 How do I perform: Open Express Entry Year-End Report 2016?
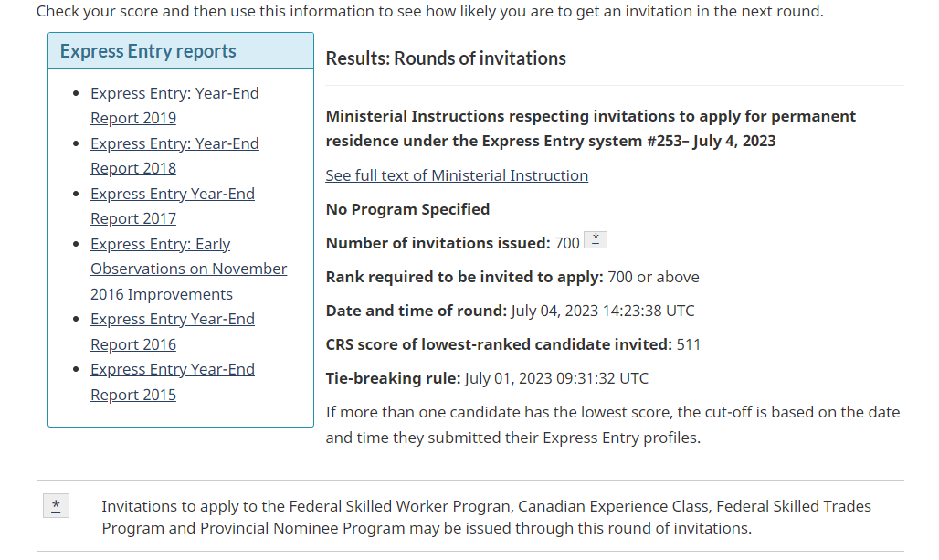tap(173, 332)
